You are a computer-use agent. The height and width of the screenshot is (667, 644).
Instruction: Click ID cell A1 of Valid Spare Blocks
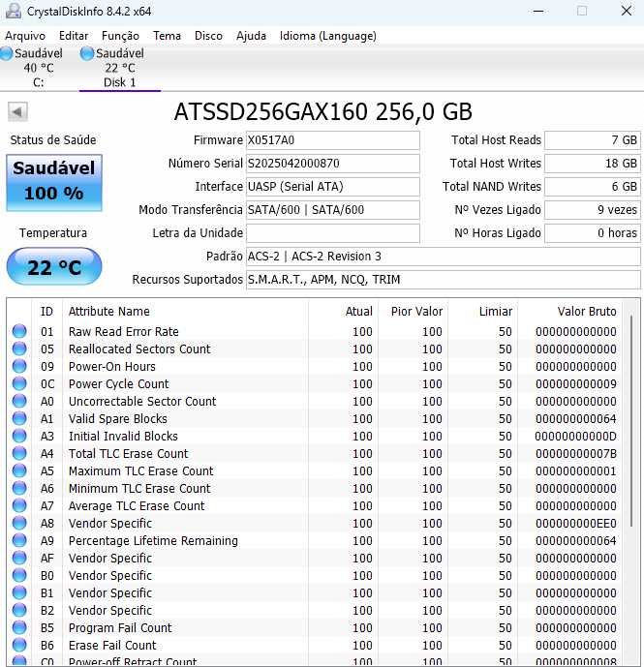point(46,419)
